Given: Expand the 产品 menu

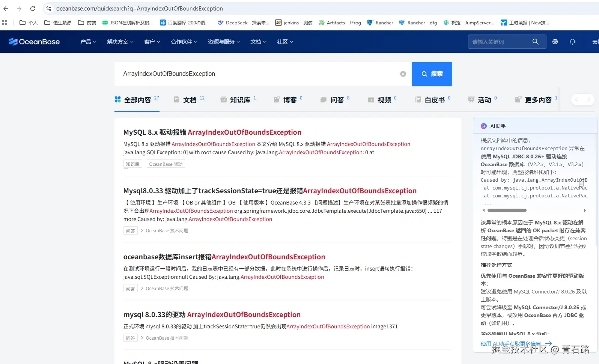Looking at the screenshot, I should tap(88, 42).
